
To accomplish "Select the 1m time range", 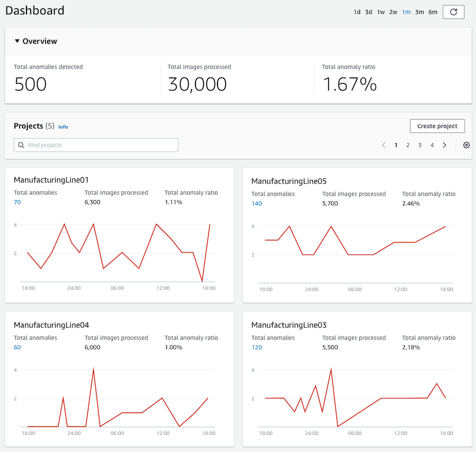I will (x=406, y=12).
